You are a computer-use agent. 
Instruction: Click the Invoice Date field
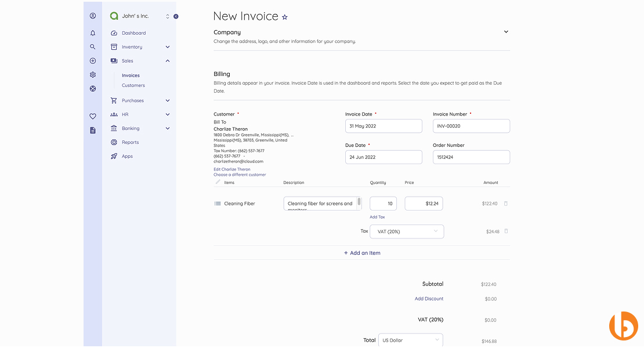point(383,126)
